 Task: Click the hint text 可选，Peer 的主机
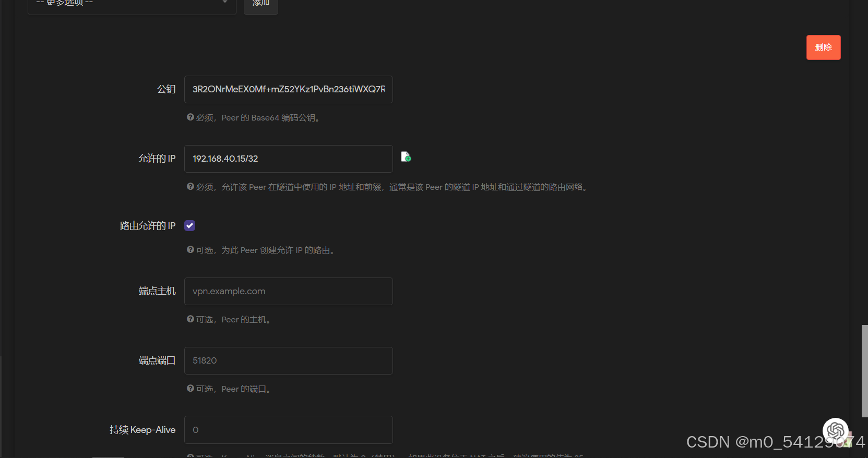(233, 320)
